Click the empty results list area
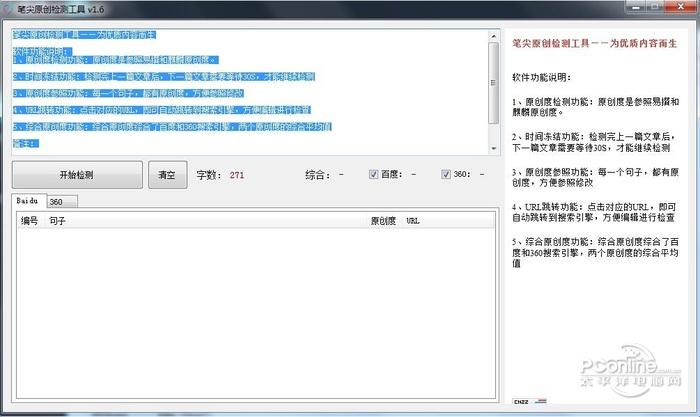The image size is (700, 417). pos(256,313)
